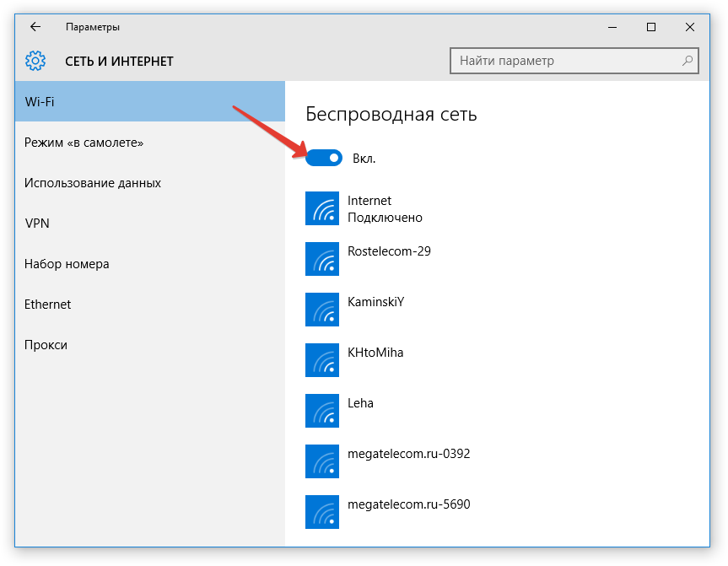Click the settings gear icon

(x=35, y=61)
